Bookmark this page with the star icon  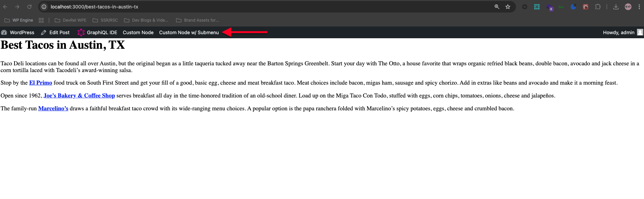508,7
